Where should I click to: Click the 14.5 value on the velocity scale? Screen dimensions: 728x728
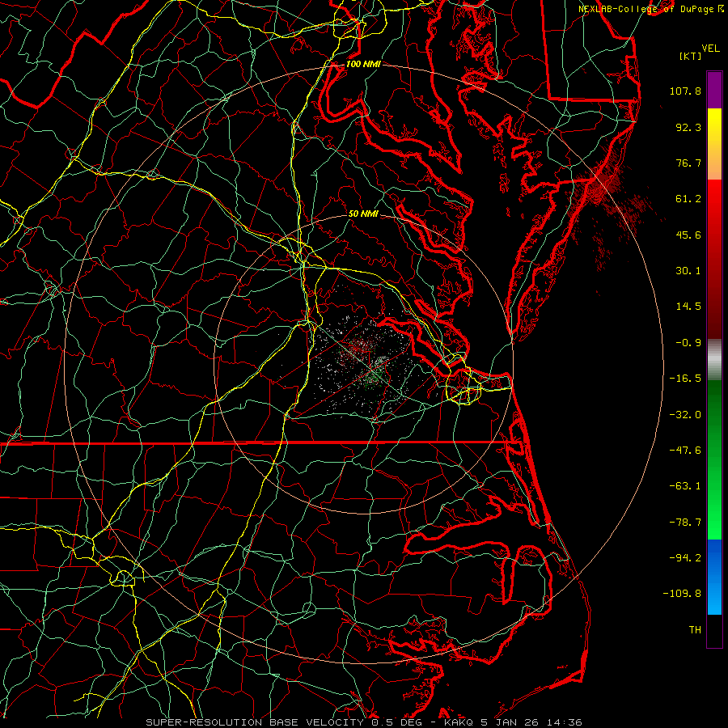688,307
